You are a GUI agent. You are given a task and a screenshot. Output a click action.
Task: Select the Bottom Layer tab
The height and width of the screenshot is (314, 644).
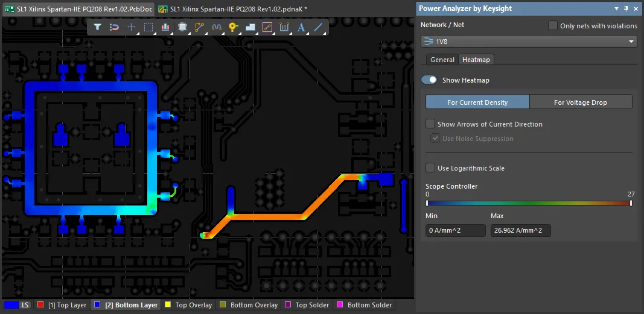tap(126, 305)
